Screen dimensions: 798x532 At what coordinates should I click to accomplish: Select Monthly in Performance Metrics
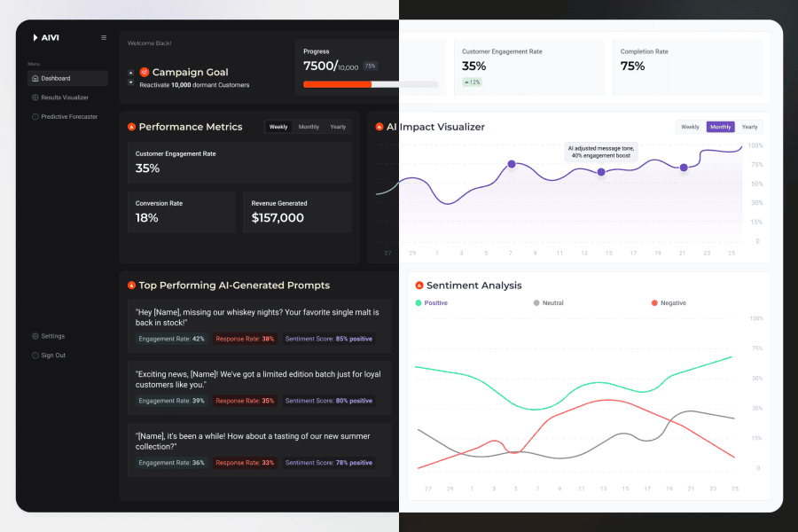(x=309, y=127)
